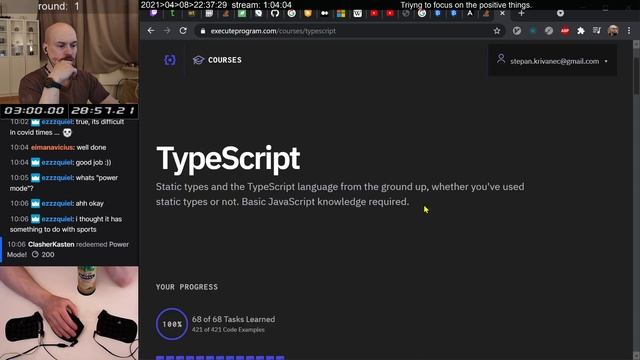Close the current browser tab
The height and width of the screenshot is (360, 640).
point(502,13)
